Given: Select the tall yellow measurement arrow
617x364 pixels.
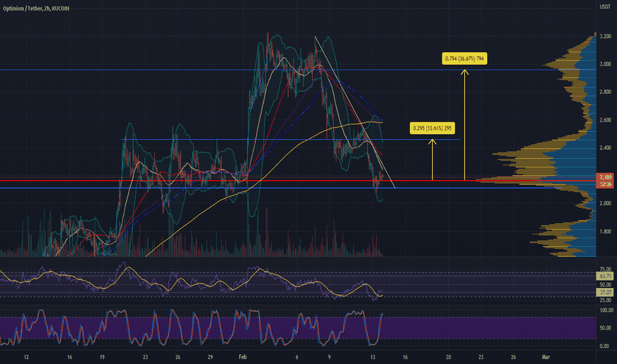Looking at the screenshot, I should (x=465, y=124).
